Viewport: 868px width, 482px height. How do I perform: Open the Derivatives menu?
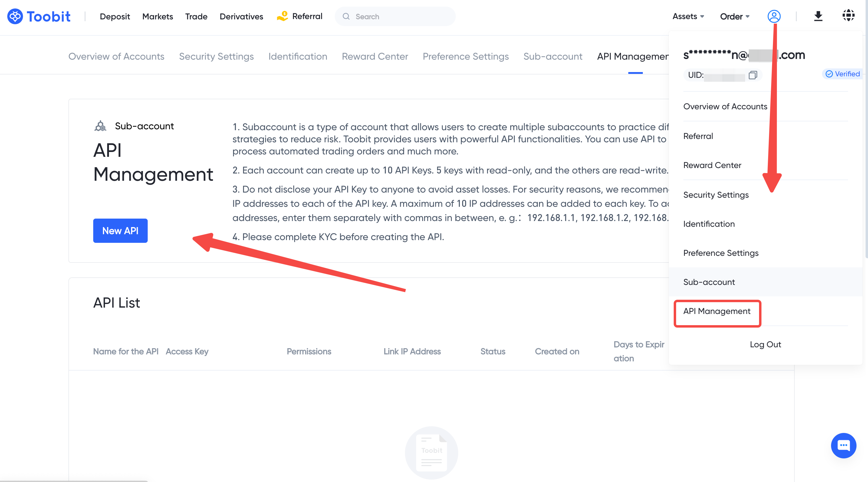tap(241, 16)
